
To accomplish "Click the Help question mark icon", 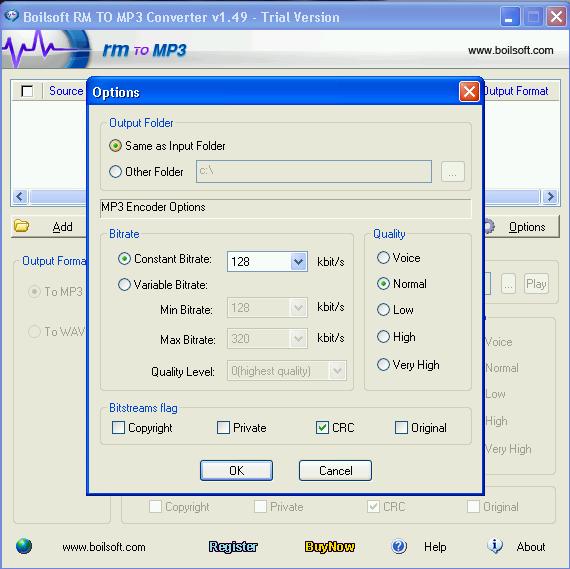I will [x=399, y=546].
